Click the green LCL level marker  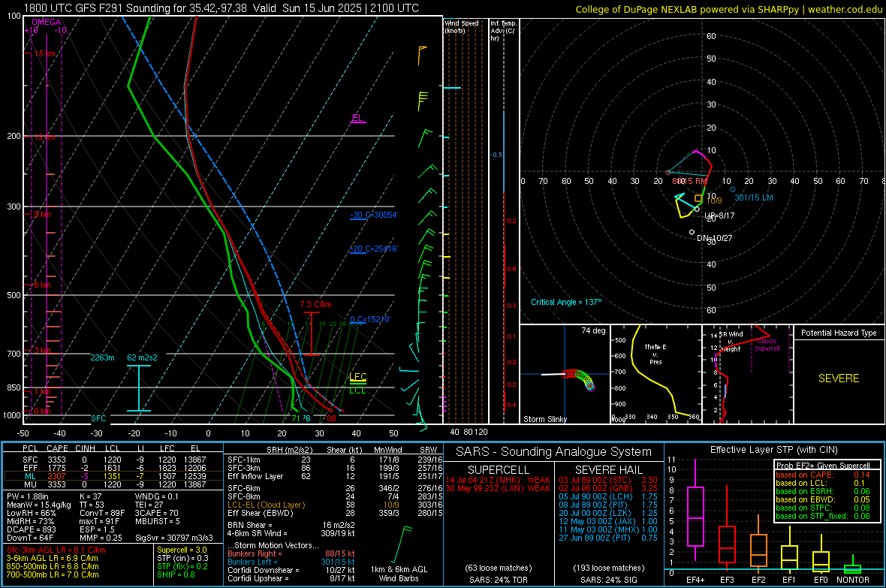[357, 390]
